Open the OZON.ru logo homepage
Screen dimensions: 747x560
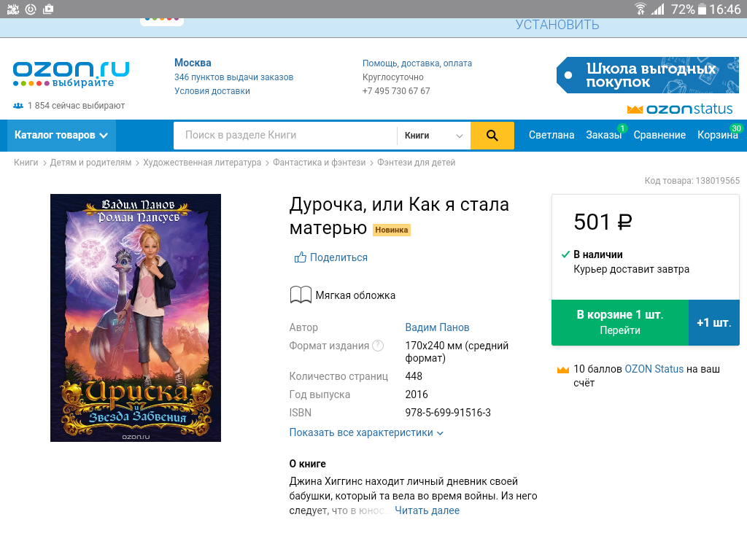pos(71,74)
